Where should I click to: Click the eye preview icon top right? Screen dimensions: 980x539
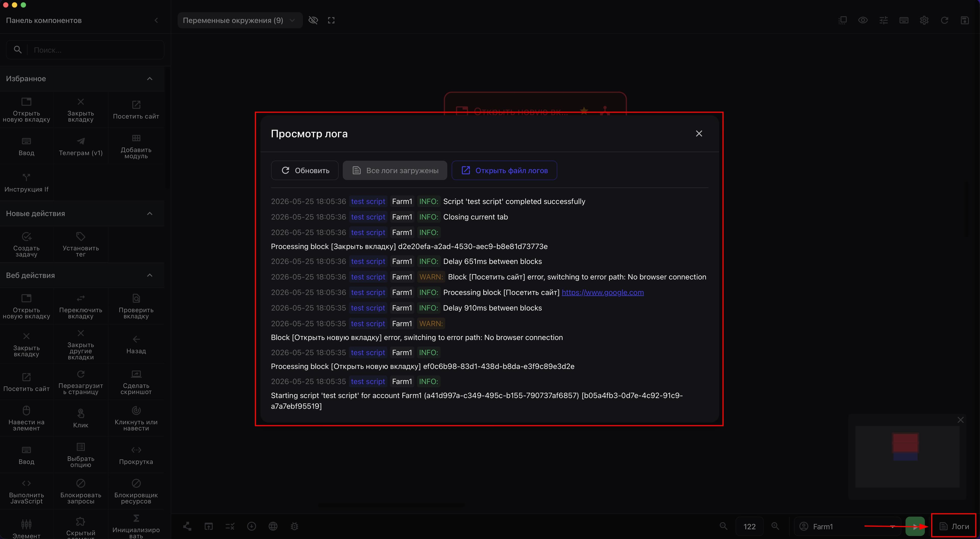coord(863,20)
